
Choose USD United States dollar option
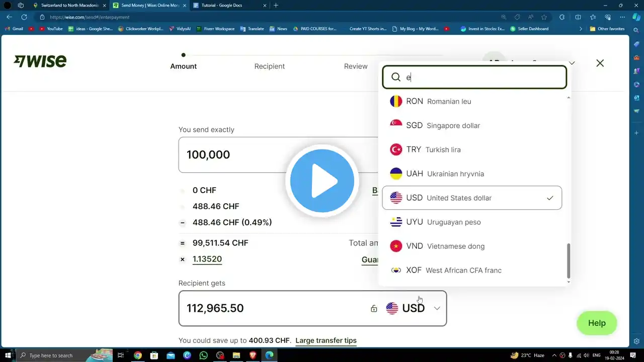(x=472, y=198)
